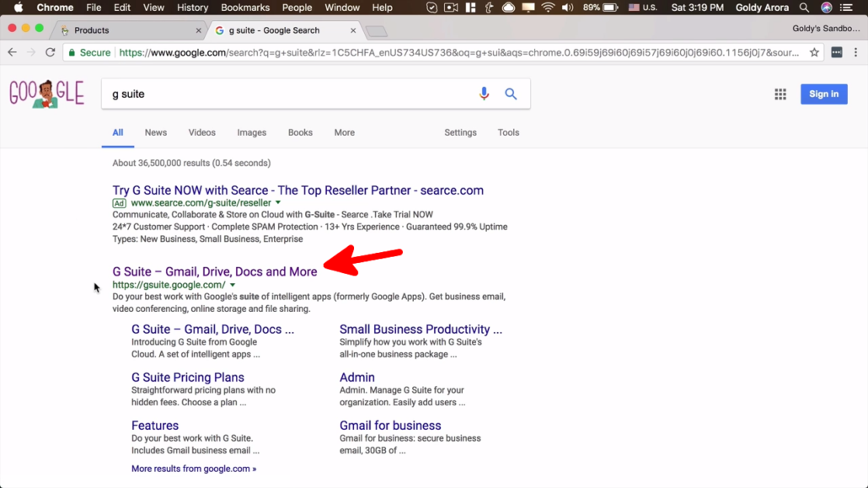Open Notification Center list icon
The image size is (868, 488).
(x=846, y=8)
